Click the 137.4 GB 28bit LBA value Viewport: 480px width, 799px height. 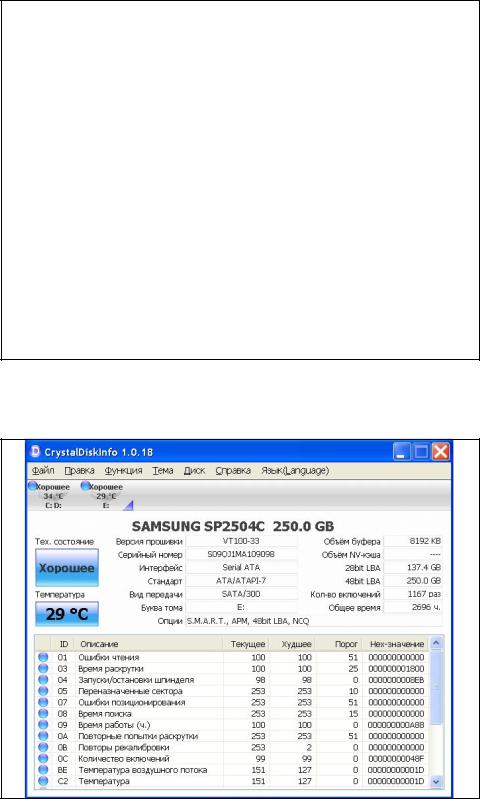(413, 567)
